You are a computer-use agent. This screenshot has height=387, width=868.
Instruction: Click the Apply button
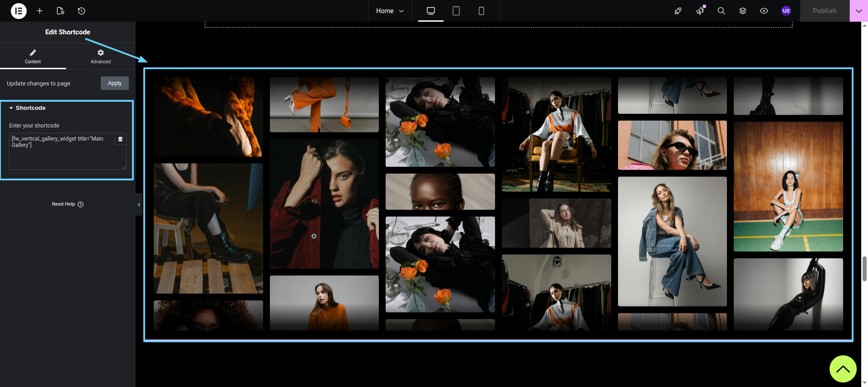[x=114, y=83]
